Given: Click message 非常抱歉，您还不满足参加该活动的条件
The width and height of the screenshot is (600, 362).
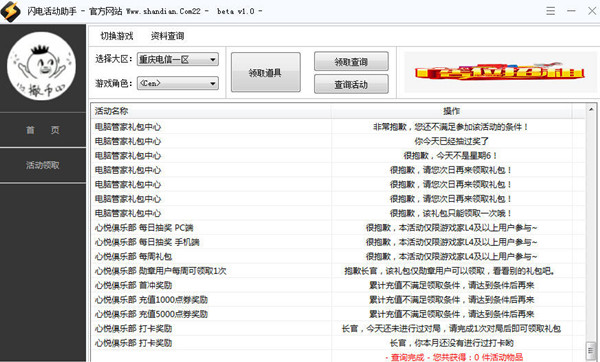Looking at the screenshot, I should coord(451,127).
